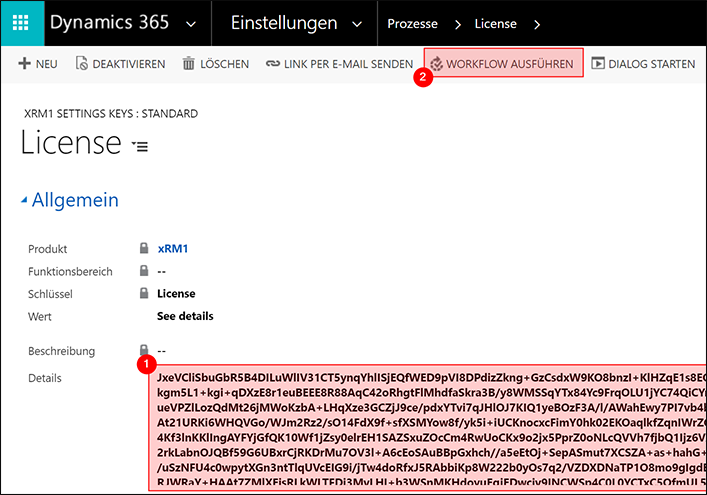Open the Dynamics 365 app launcher grid
The height and width of the screenshot is (495, 707).
(x=20, y=23)
